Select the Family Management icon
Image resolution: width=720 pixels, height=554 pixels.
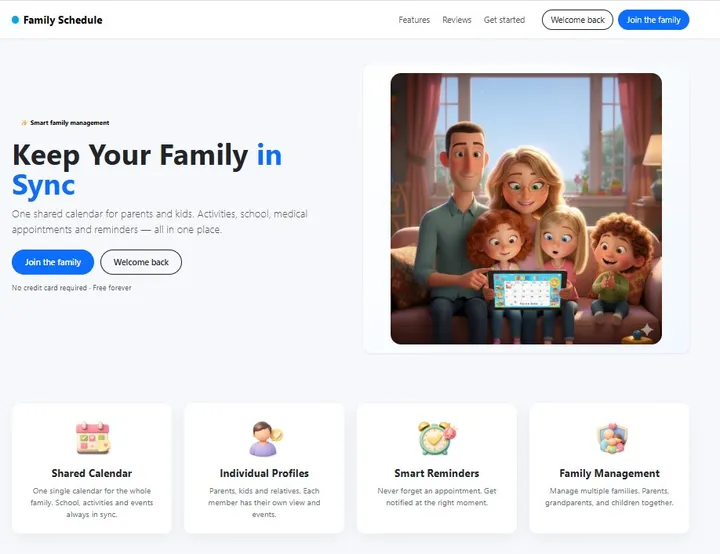pyautogui.click(x=609, y=438)
